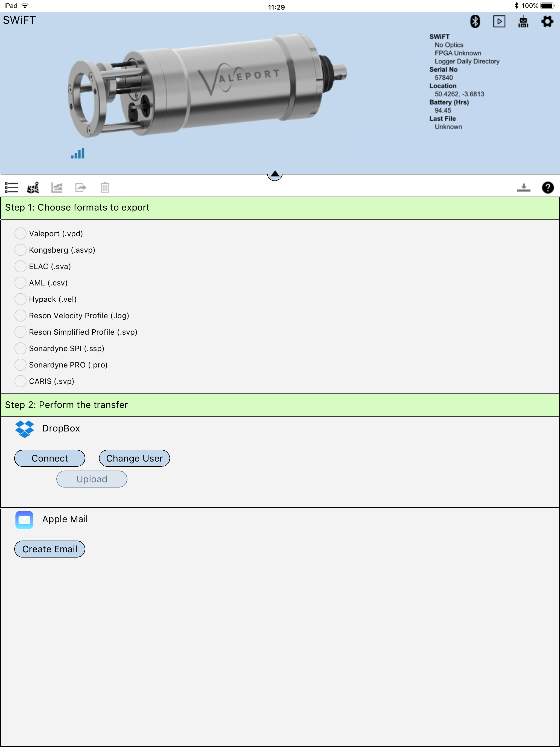
Task: Open the instrument setup robot icon
Action: [x=523, y=22]
